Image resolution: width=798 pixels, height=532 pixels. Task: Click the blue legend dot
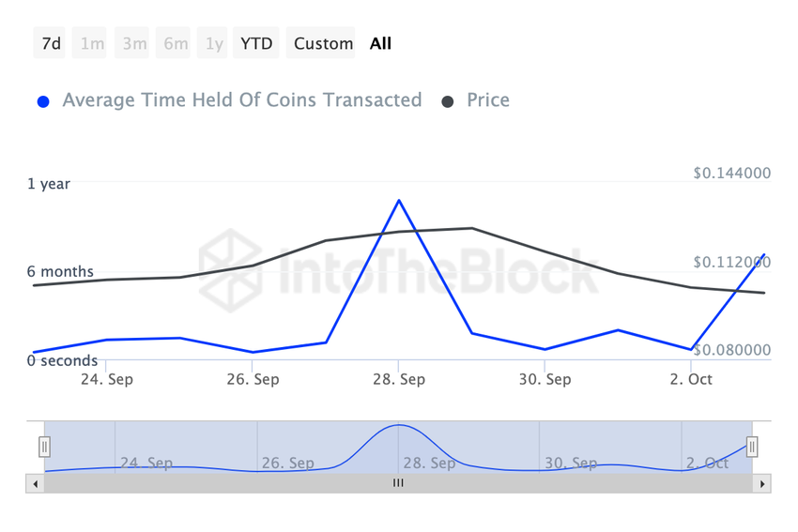(x=43, y=101)
